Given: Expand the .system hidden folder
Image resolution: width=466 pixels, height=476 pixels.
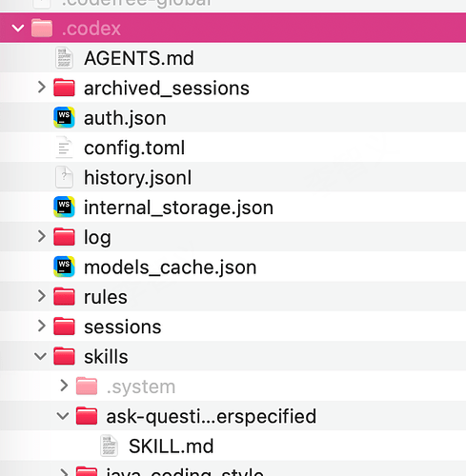Looking at the screenshot, I should pyautogui.click(x=64, y=386).
